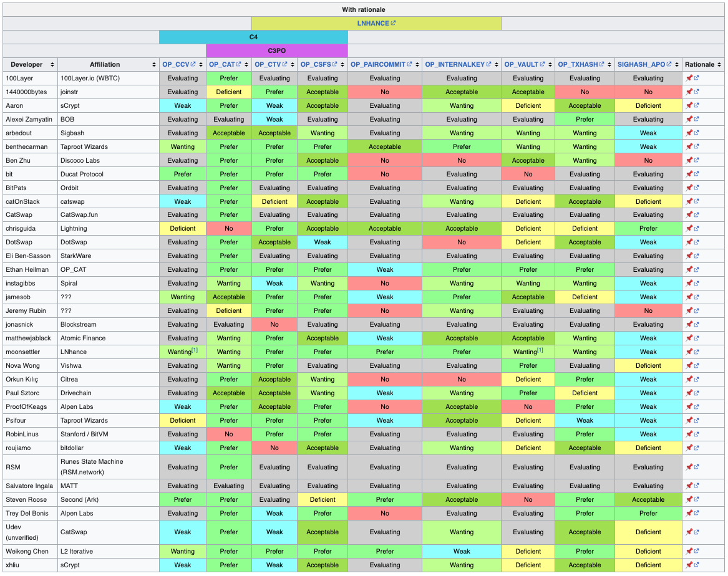This screenshot has width=728, height=576.
Task: Open the pin rationale icon for xhliu
Action: pyautogui.click(x=689, y=565)
